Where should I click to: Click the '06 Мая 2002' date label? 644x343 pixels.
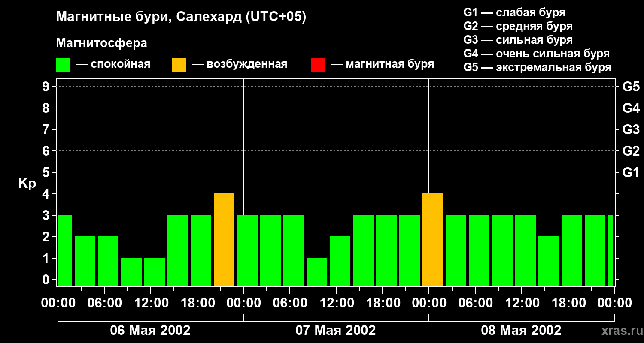tap(150, 331)
